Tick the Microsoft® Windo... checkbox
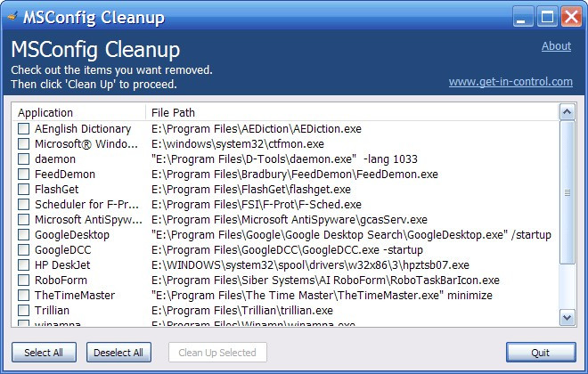This screenshot has width=588, height=374. pyautogui.click(x=24, y=144)
